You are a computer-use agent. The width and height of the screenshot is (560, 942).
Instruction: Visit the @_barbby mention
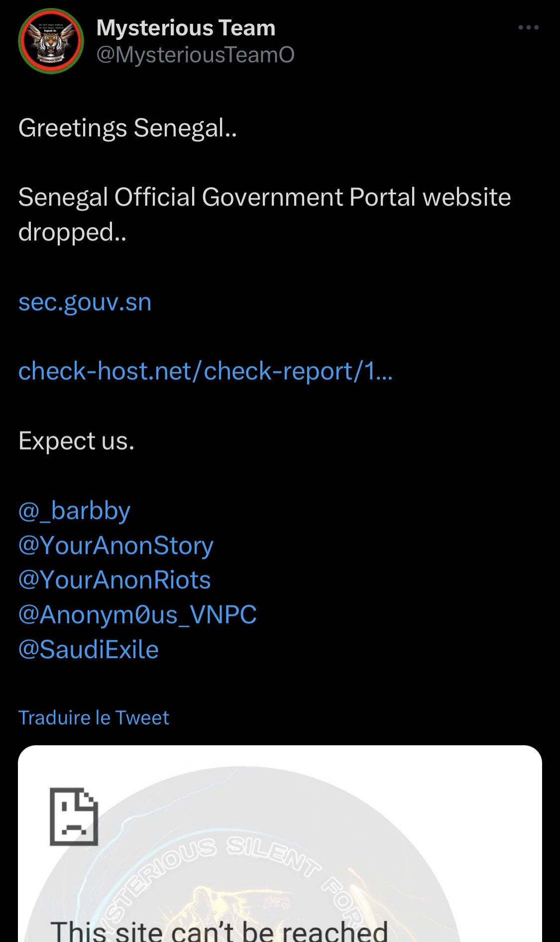(75, 511)
